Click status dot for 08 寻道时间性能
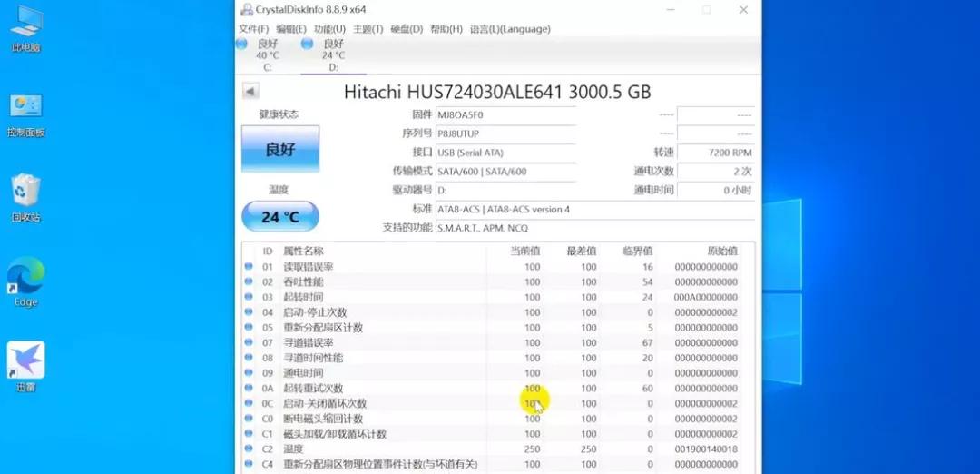The image size is (980, 474). pos(248,358)
